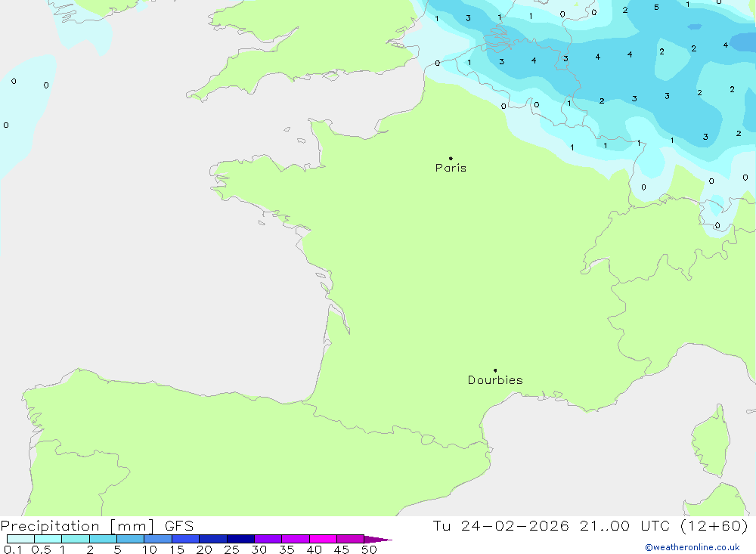Image resolution: width=756 pixels, height=554 pixels.
Task: Pick the 25–30 mm dark blue swatch
Action: tap(240, 539)
